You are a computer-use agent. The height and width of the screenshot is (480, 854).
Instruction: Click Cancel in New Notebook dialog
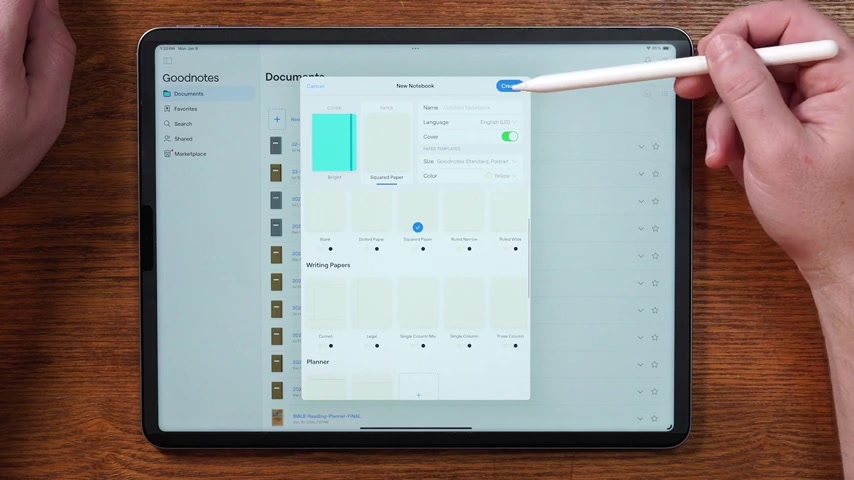[315, 86]
